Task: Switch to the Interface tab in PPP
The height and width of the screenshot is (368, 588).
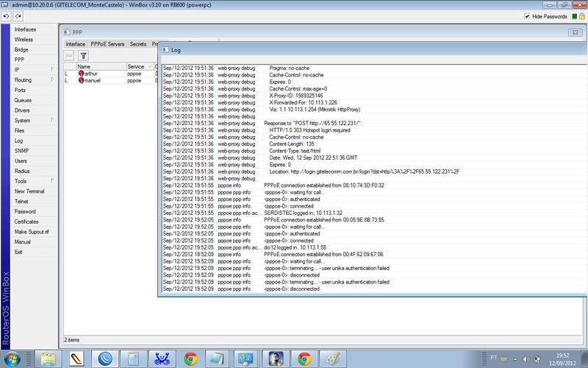Action: tap(76, 44)
